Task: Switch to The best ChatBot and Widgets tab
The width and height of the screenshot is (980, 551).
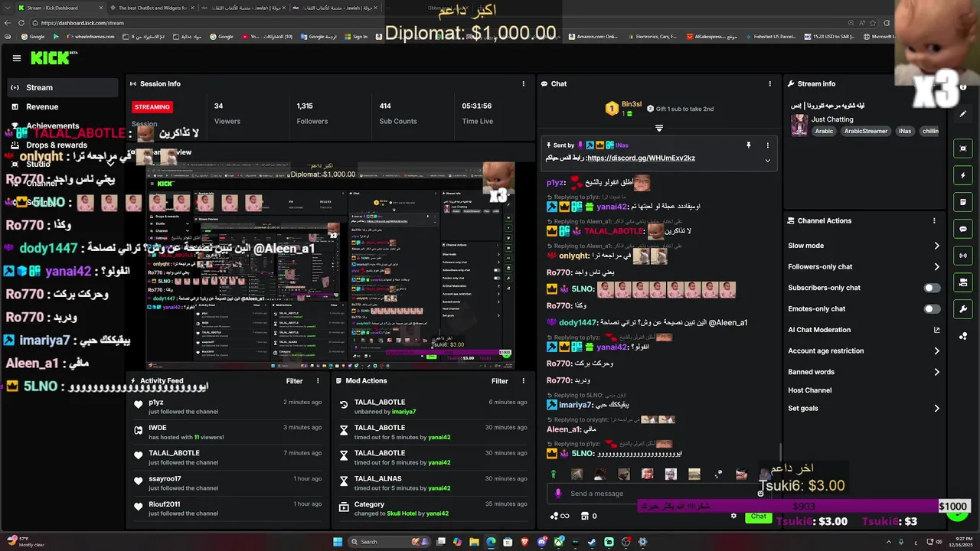Action: pyautogui.click(x=152, y=8)
